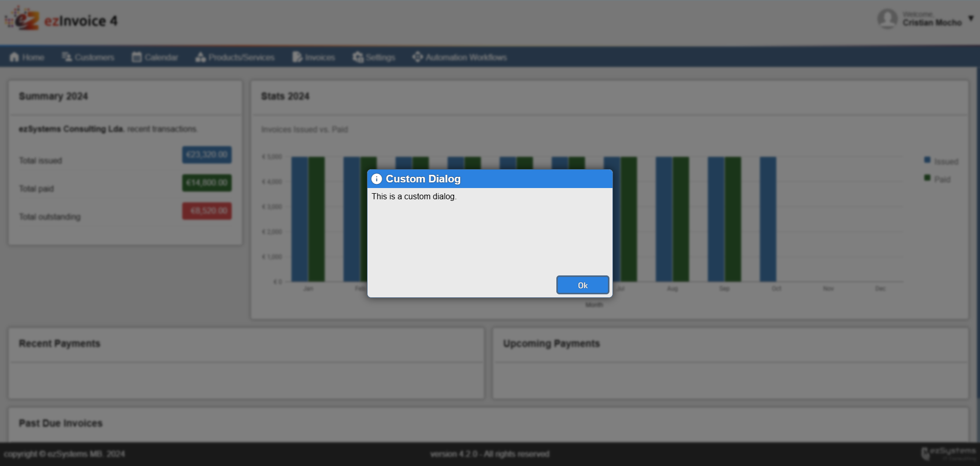Click the version 4.2.0 footer text
This screenshot has height=466, width=980.
click(x=490, y=454)
